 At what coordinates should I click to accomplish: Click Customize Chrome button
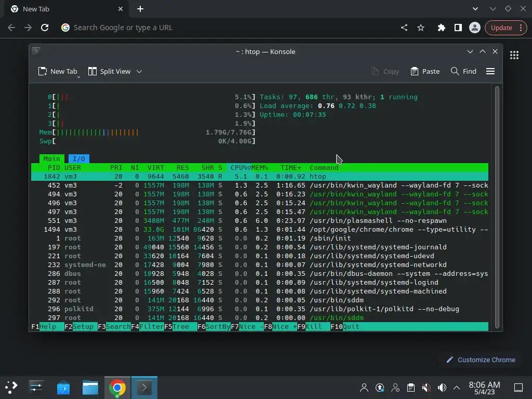(x=481, y=360)
